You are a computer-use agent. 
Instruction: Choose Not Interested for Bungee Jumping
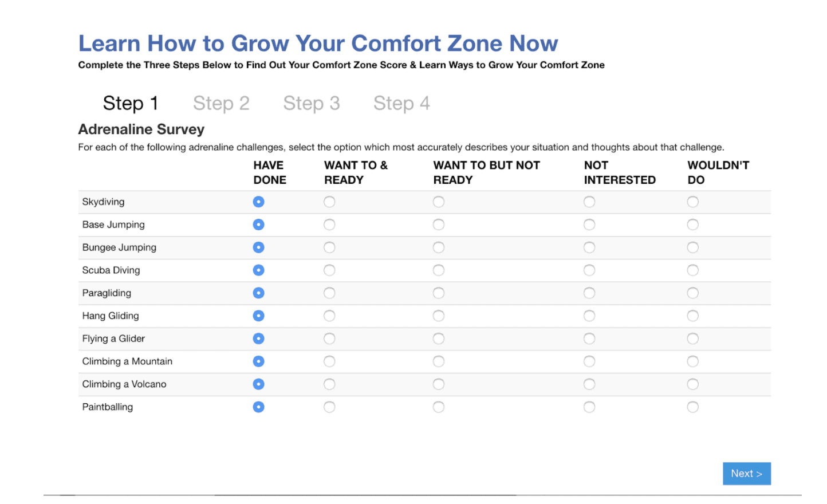[x=589, y=247]
